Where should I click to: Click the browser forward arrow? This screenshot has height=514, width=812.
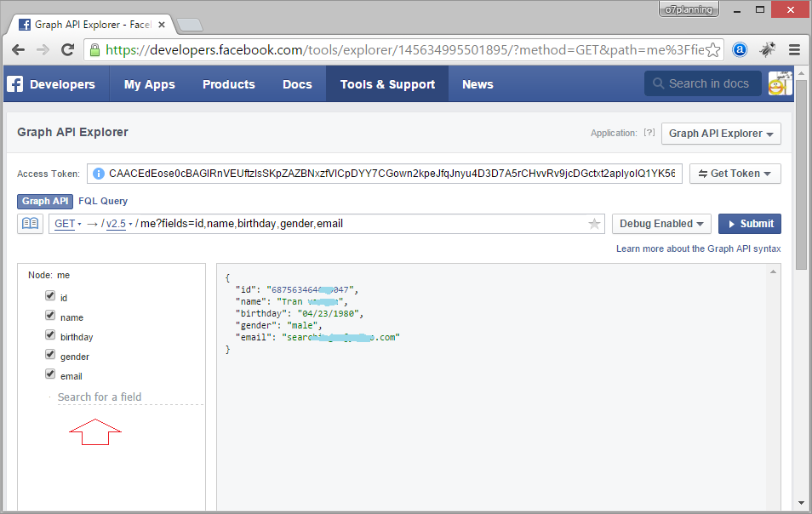[x=43, y=49]
